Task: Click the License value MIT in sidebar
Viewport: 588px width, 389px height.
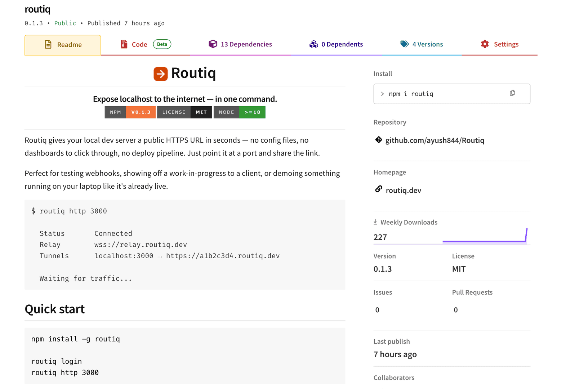Action: click(459, 269)
